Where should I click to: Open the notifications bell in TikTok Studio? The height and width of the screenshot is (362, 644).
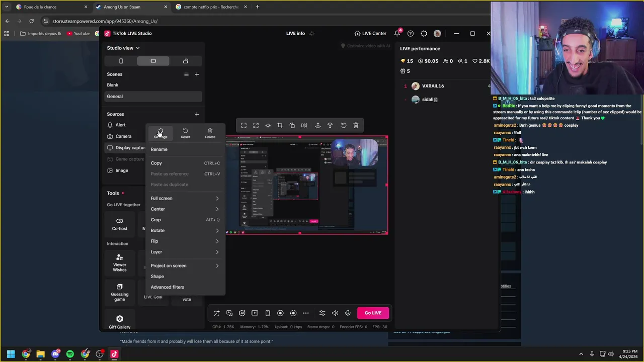397,33
